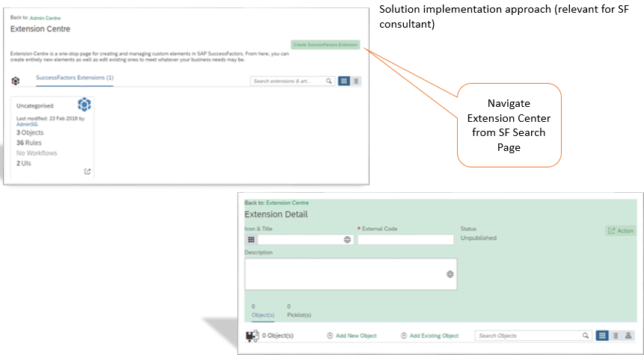Click the magnifier in Search Objects
This screenshot has width=644, height=355.
pyautogui.click(x=586, y=336)
